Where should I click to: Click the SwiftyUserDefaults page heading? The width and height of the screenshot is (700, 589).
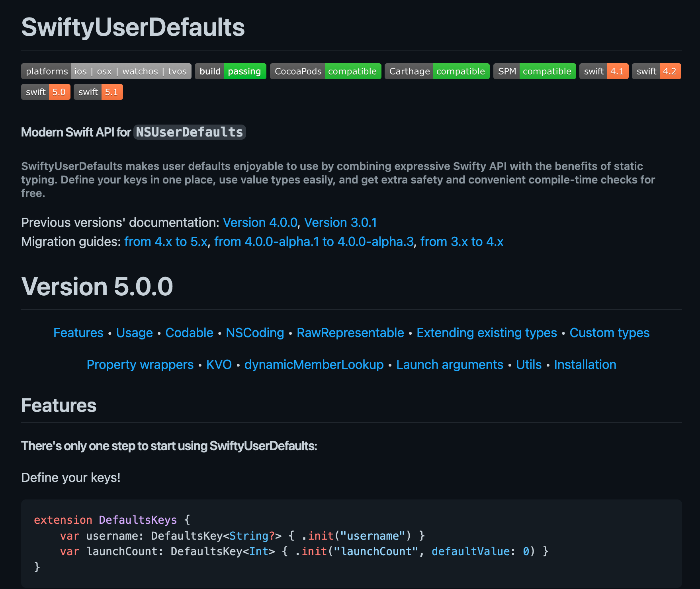coord(133,27)
